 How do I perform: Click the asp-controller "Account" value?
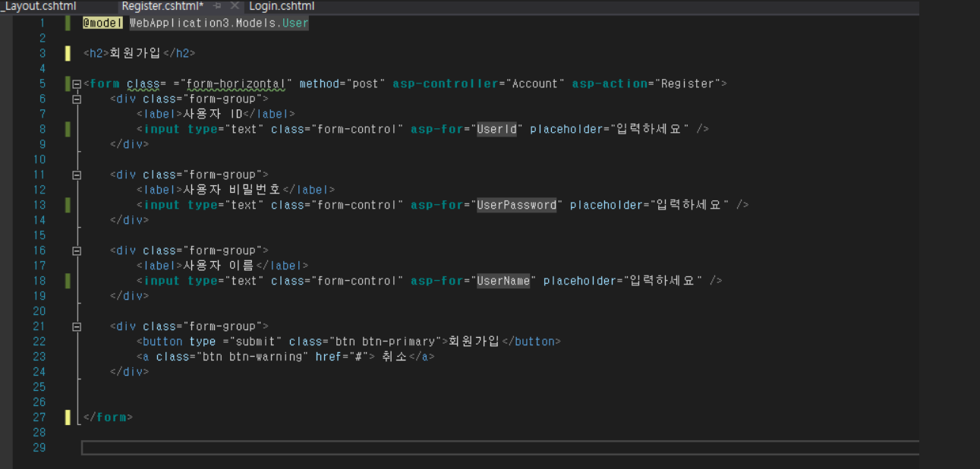pos(536,83)
